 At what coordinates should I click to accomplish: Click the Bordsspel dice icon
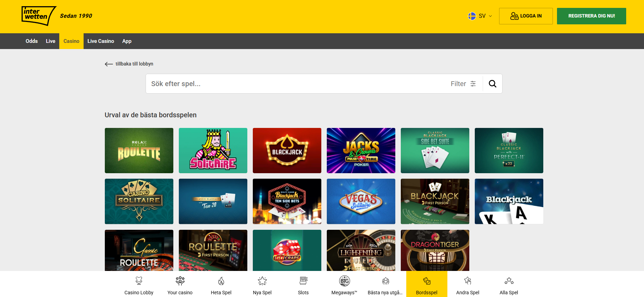point(427,281)
